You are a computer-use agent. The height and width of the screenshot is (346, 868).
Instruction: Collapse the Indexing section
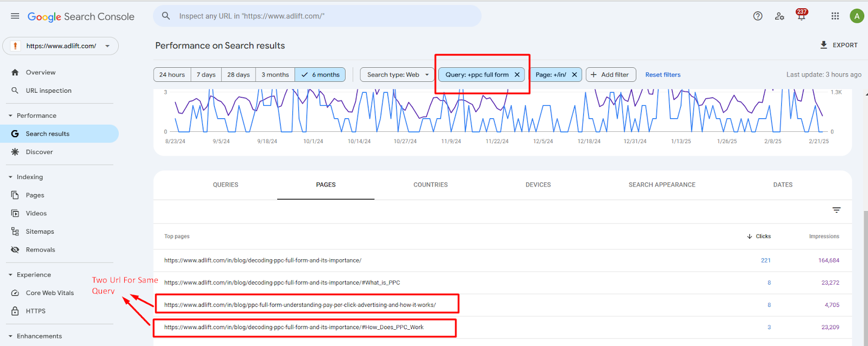click(10, 177)
